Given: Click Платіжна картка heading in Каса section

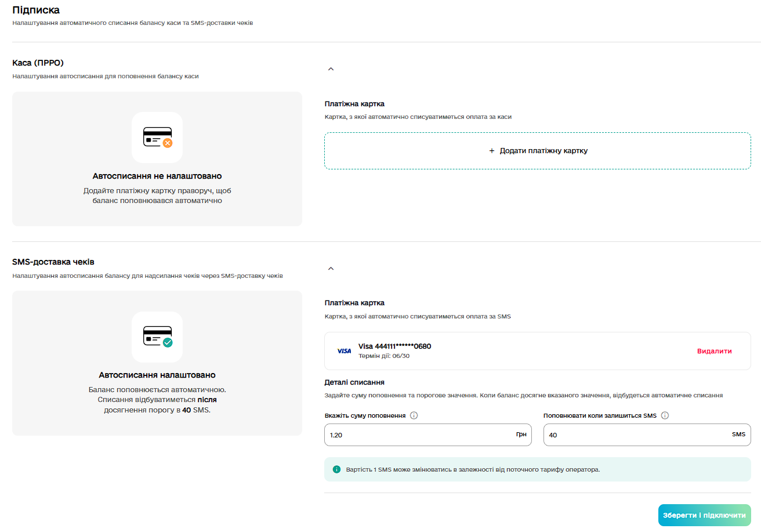Looking at the screenshot, I should [354, 104].
